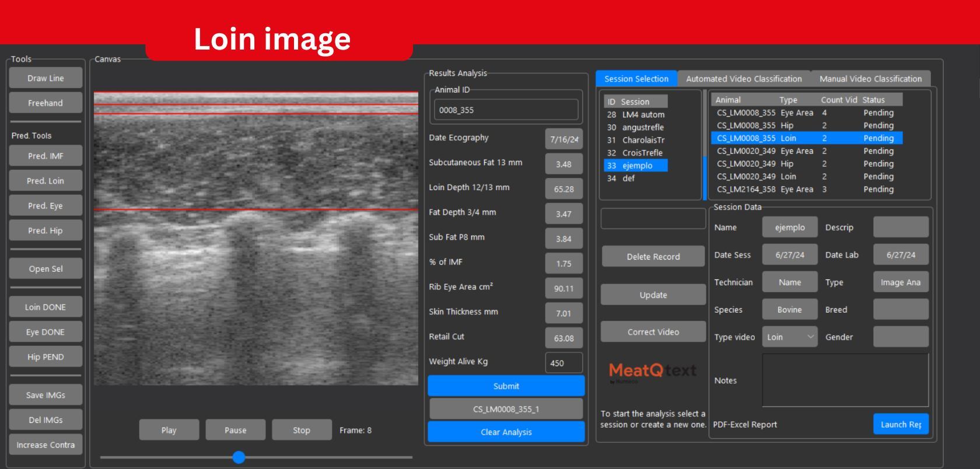Image resolution: width=980 pixels, height=469 pixels.
Task: Click the Increase Contrast button
Action: 45,445
